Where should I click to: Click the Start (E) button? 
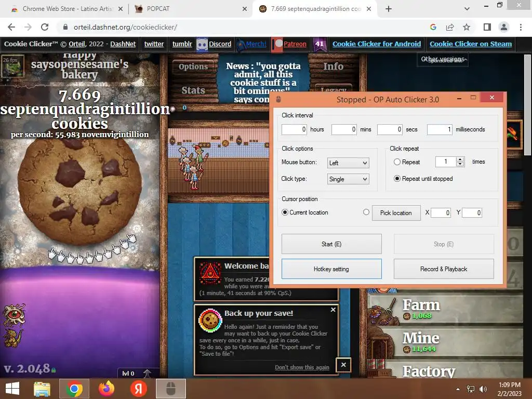tap(331, 244)
